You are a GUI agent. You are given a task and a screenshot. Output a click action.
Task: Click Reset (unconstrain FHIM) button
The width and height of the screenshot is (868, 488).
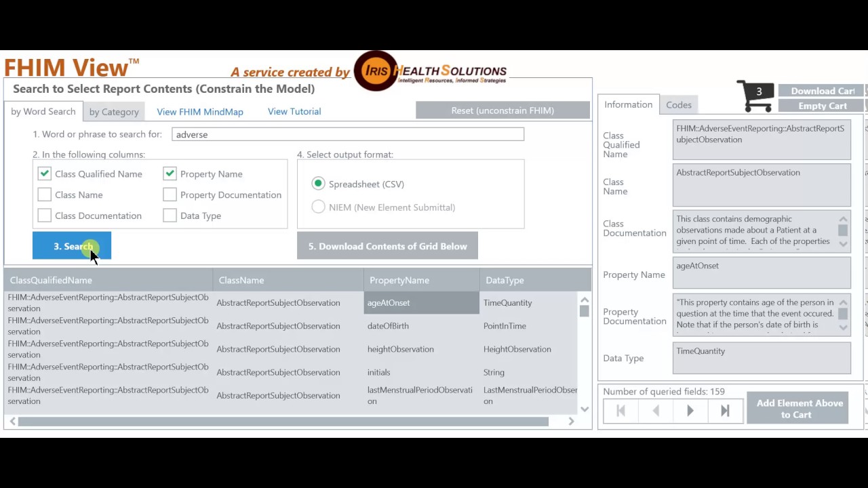tap(502, 110)
